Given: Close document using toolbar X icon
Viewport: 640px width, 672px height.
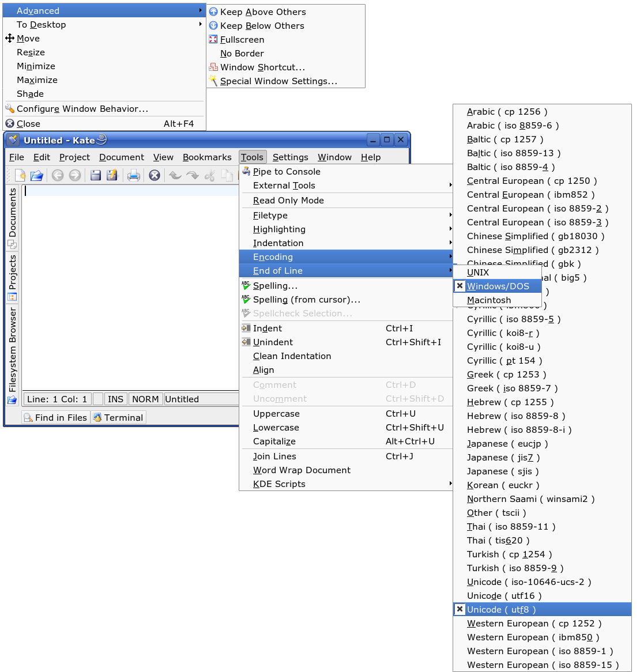Looking at the screenshot, I should [155, 175].
